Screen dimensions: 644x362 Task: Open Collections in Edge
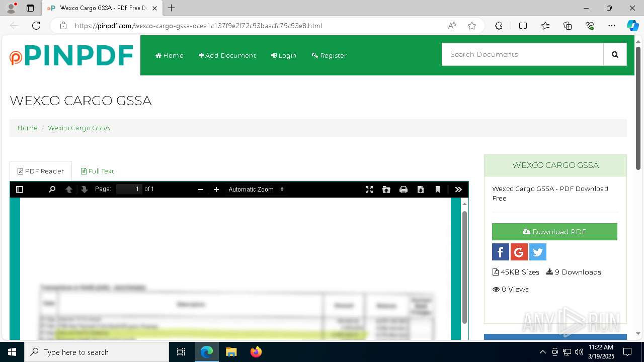(568, 26)
